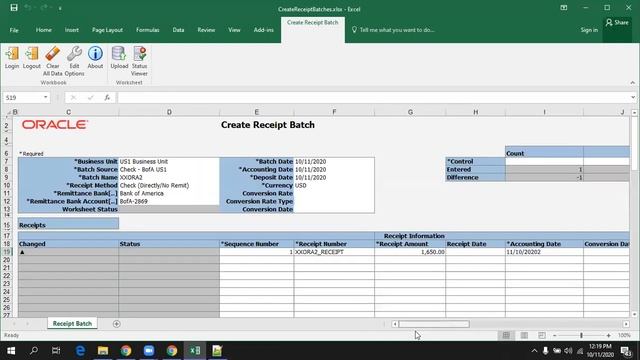
Task: Click the Tell me search box
Action: [x=393, y=30]
